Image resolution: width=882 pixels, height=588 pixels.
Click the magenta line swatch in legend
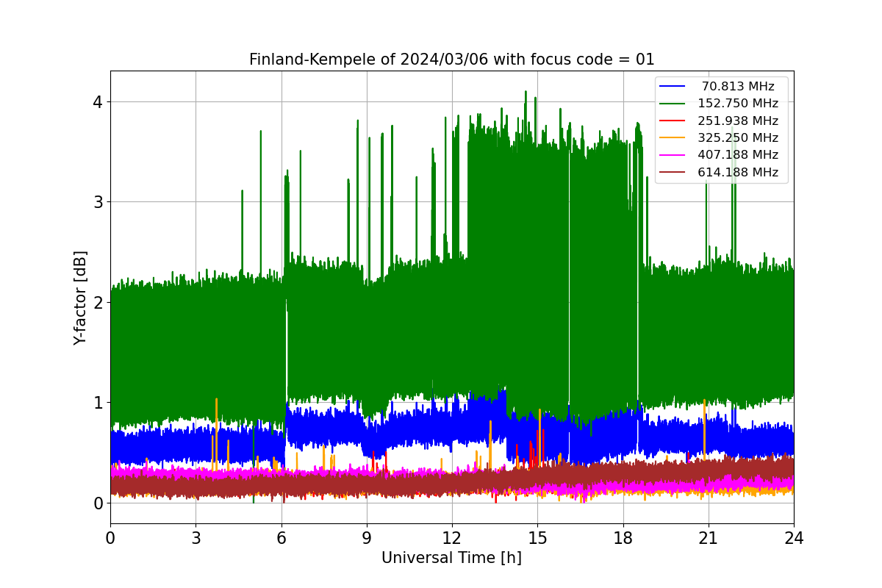coord(673,155)
